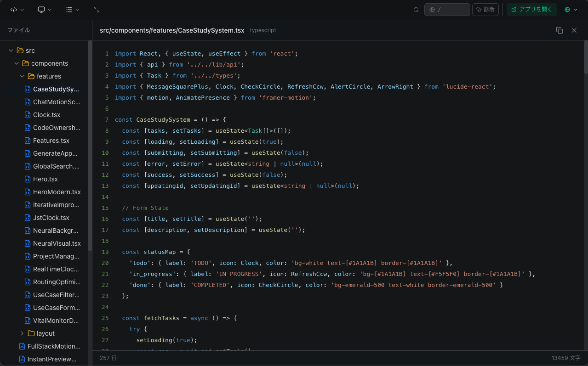Click the code editor vertical scrollbar
This screenshot has width=588, height=366.
click(x=586, y=57)
